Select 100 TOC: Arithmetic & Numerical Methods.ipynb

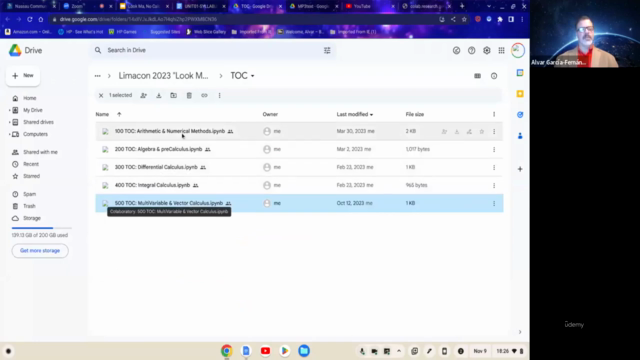[170, 131]
